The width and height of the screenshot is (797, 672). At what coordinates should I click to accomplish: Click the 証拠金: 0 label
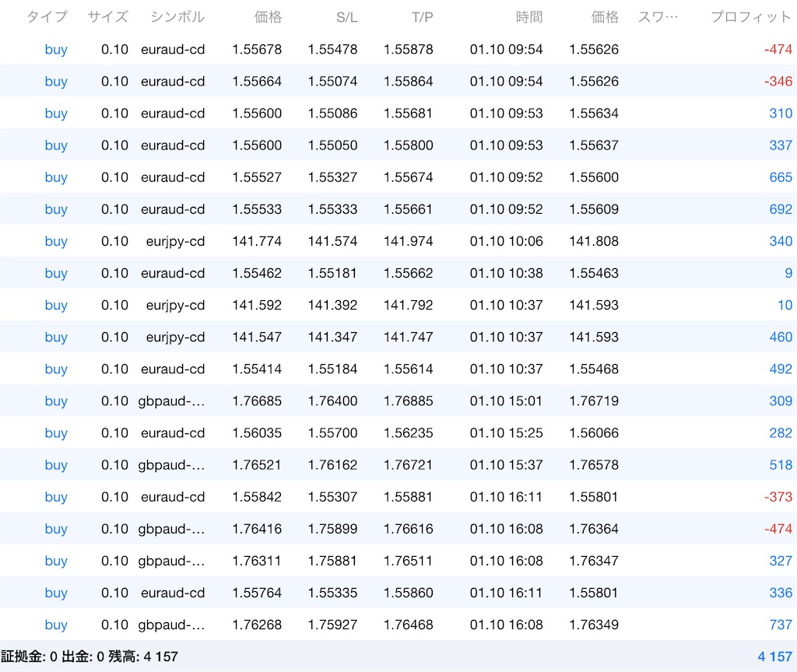[29, 656]
